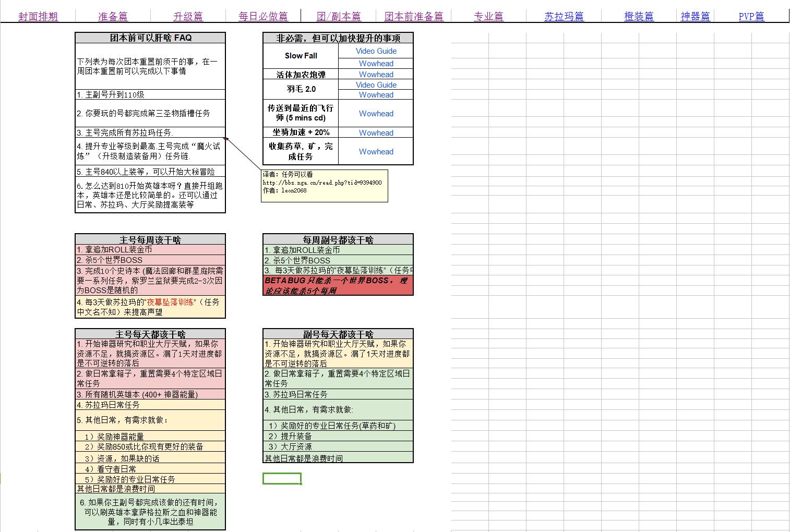Open the 橙装篇 link
This screenshot has height=532, width=790.
pyautogui.click(x=639, y=16)
